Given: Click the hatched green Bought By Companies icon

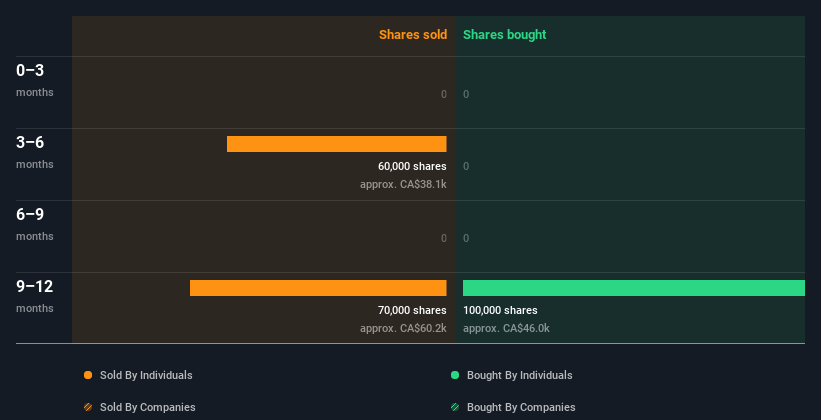Looking at the screenshot, I should coord(455,407).
